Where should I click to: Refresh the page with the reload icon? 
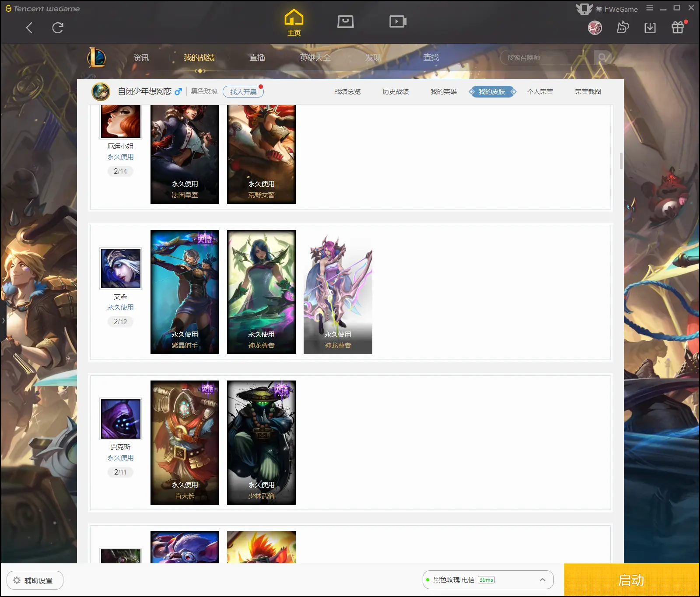(x=58, y=28)
